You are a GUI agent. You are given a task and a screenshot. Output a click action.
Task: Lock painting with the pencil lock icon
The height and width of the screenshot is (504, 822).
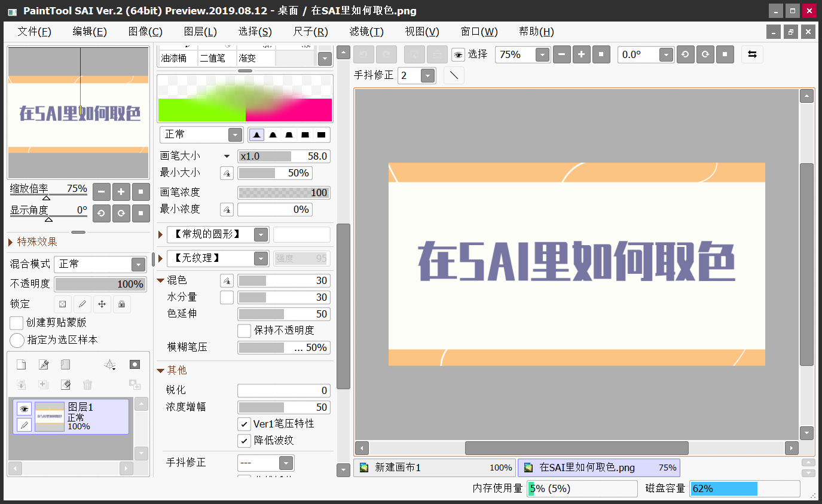(82, 304)
